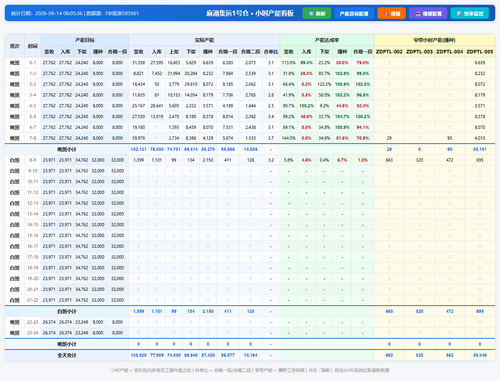Click speaker icon in orange broadcast button
500x381 pixels.
point(386,14)
